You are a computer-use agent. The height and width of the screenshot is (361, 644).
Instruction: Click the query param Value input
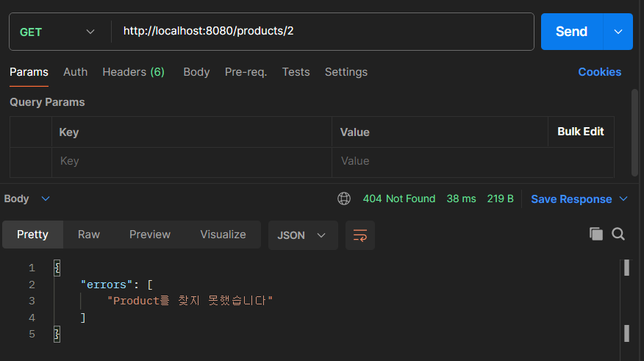[473, 162]
